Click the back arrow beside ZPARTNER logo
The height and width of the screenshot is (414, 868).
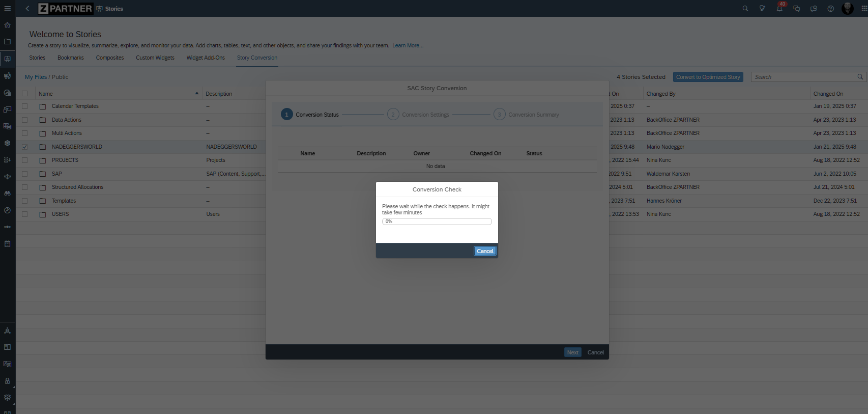pyautogui.click(x=27, y=9)
